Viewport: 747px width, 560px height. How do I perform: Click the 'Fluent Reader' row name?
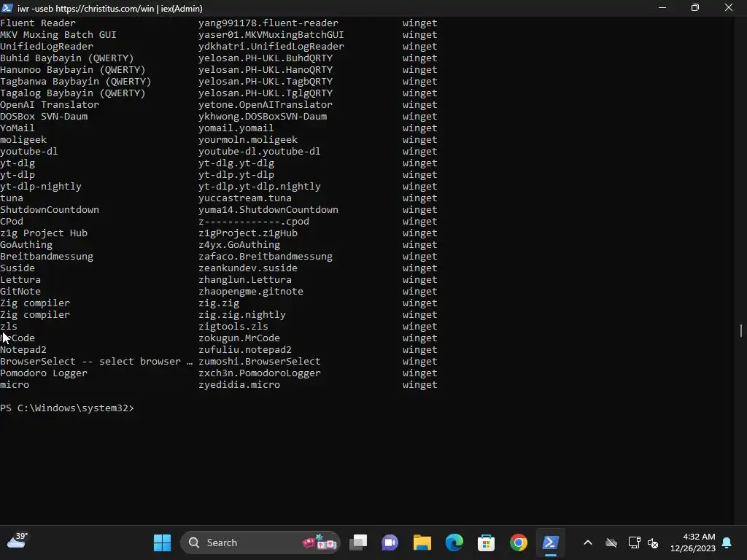(x=38, y=23)
